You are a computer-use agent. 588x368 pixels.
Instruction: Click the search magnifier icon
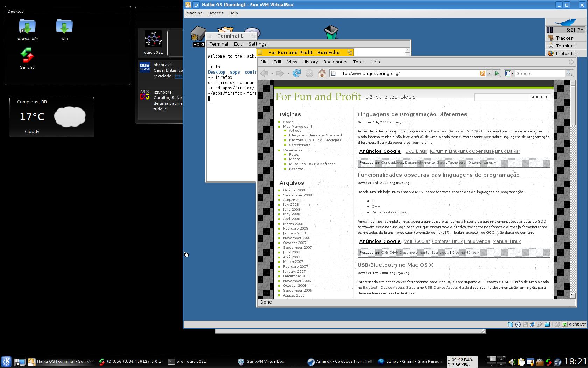pyautogui.click(x=569, y=73)
